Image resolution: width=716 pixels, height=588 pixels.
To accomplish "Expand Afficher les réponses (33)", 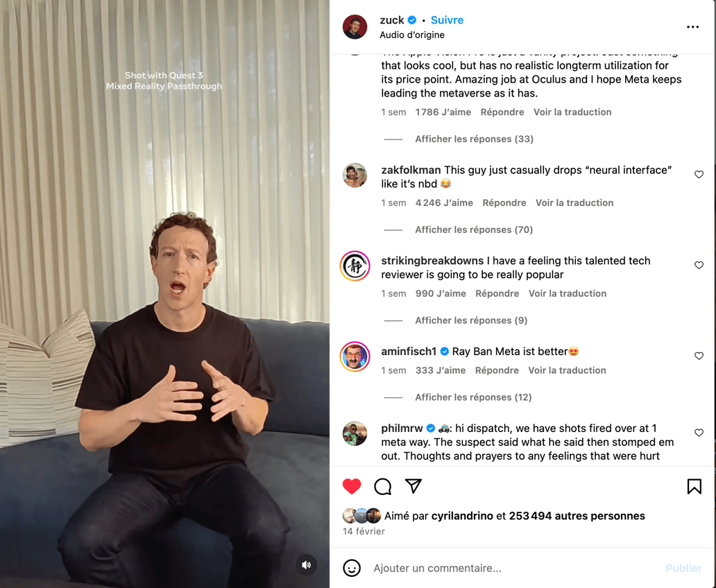I will tap(474, 139).
